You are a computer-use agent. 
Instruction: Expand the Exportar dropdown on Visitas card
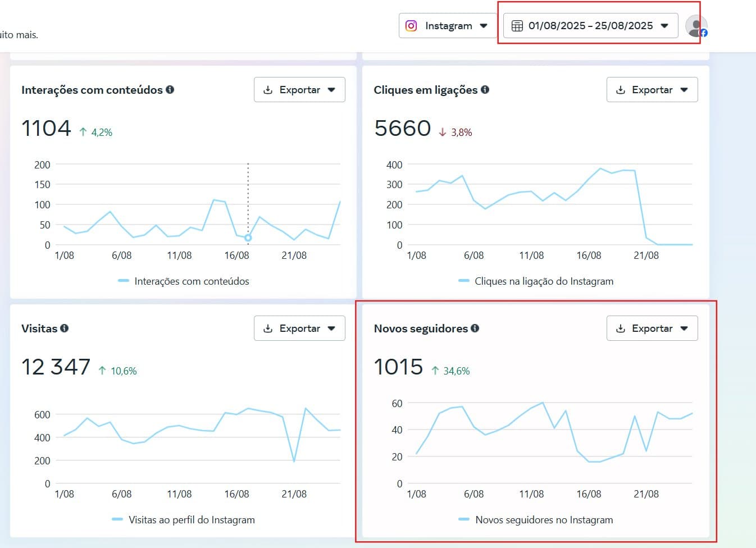[x=332, y=328]
